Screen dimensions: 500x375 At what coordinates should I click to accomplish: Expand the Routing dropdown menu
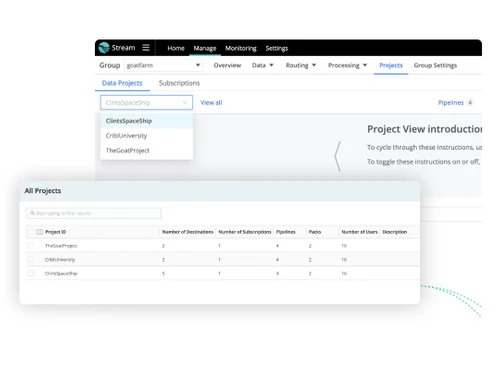click(301, 65)
